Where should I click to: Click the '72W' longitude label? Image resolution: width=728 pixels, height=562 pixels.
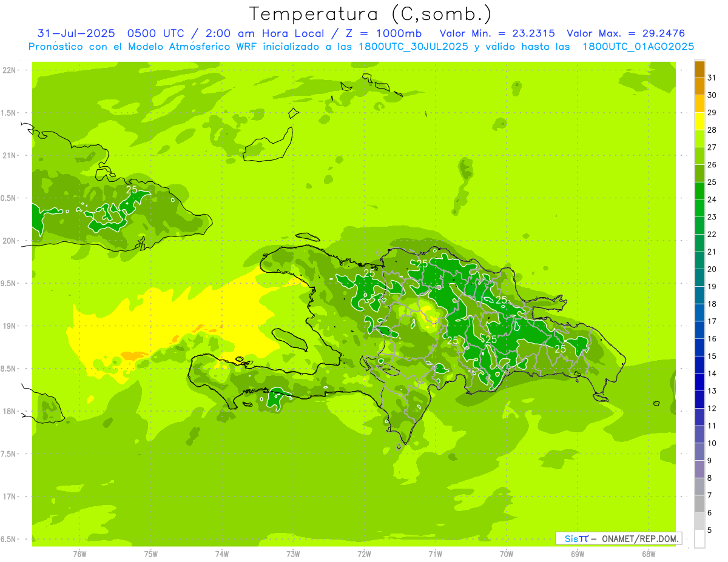click(x=364, y=554)
